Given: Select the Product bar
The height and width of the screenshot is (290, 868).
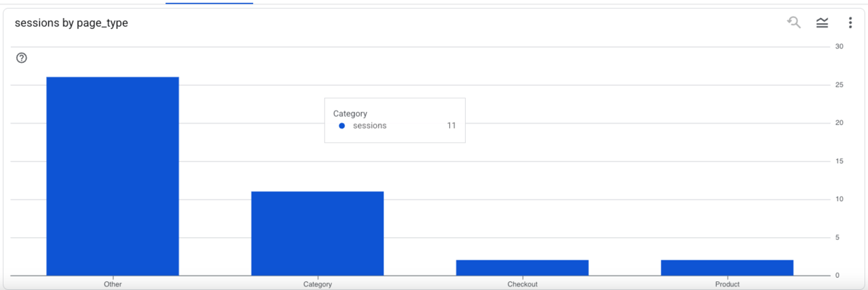Looking at the screenshot, I should pyautogui.click(x=727, y=268).
